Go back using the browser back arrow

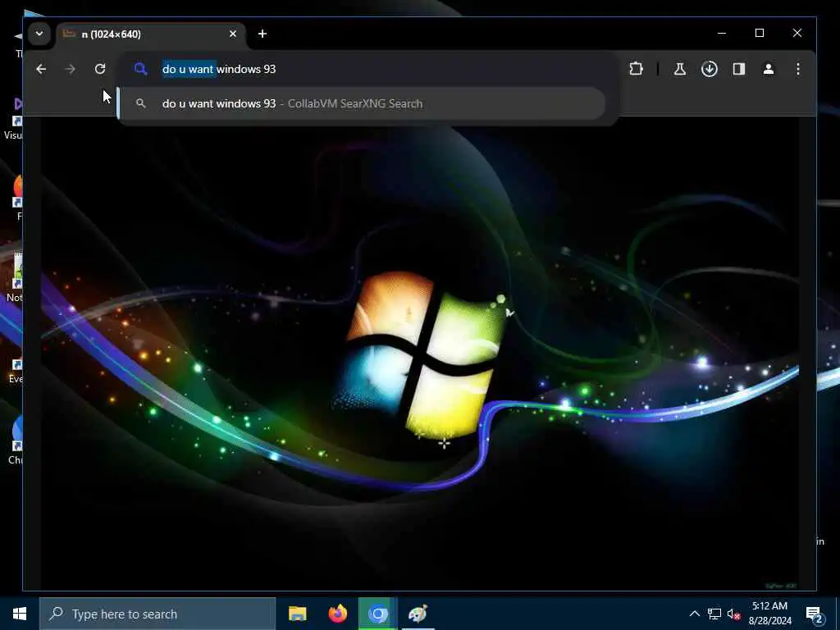[x=41, y=69]
